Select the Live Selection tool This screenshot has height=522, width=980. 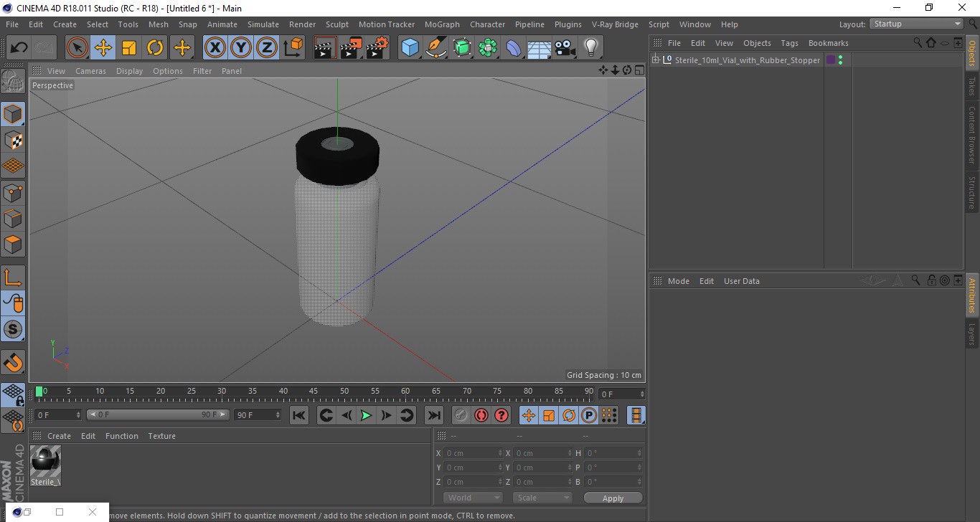(x=77, y=48)
